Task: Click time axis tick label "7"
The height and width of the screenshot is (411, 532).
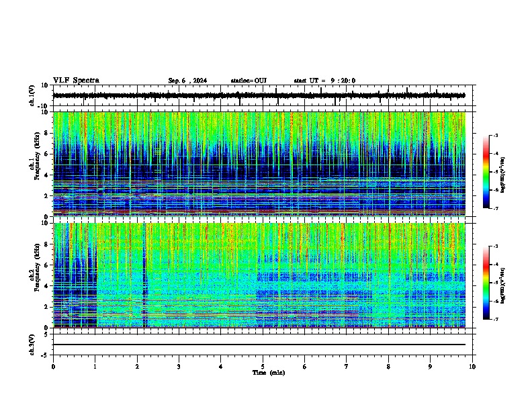Action: pyautogui.click(x=347, y=367)
